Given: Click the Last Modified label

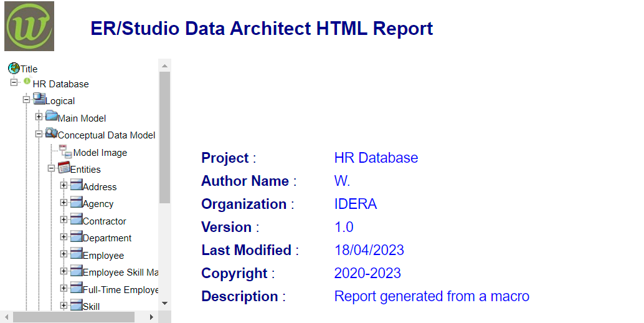Looking at the screenshot, I should click(x=247, y=250).
